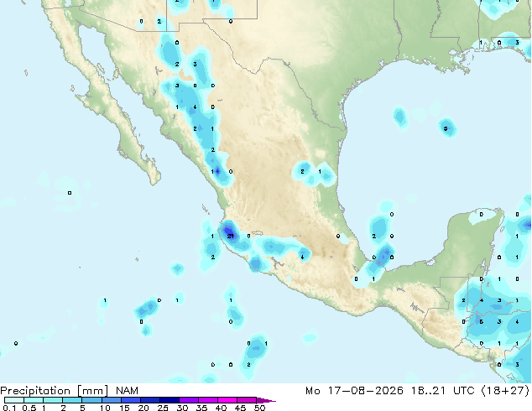The height and width of the screenshot is (411, 532).
Task: Click the 0.1–0.5 mm legend swatch
Action: [14, 400]
